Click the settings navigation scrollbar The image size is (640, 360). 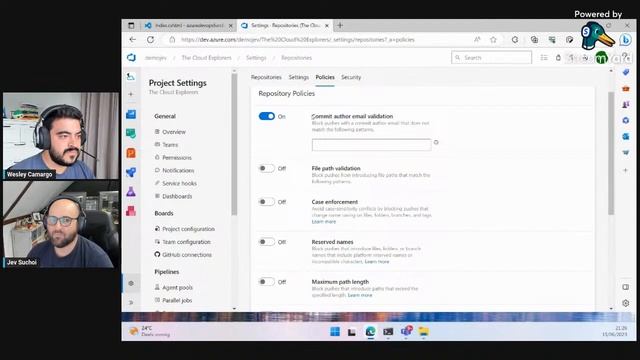click(x=234, y=145)
